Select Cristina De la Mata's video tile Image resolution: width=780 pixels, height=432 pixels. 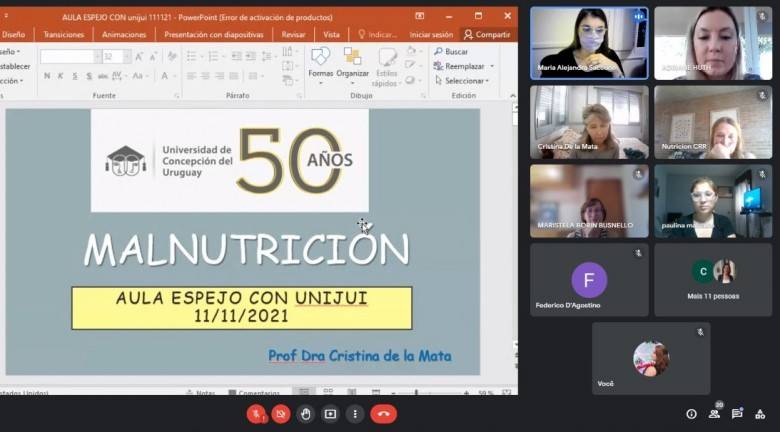[x=589, y=122]
